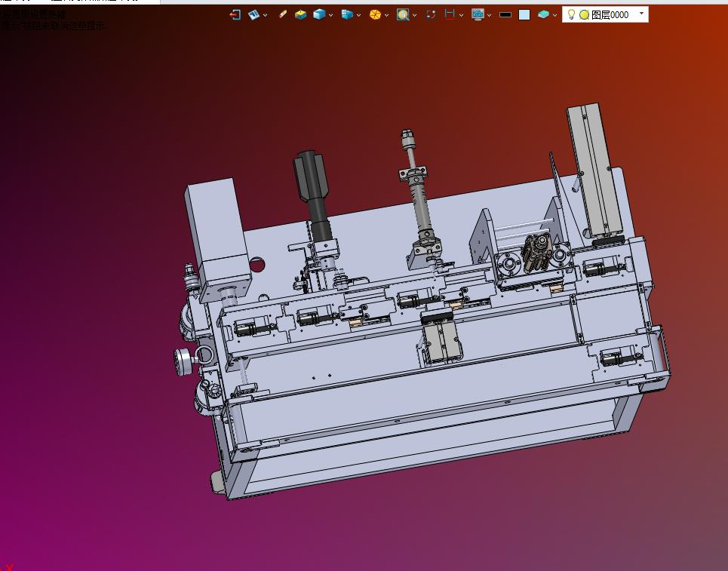Expand the zoom magnifier options arrow

(x=414, y=15)
